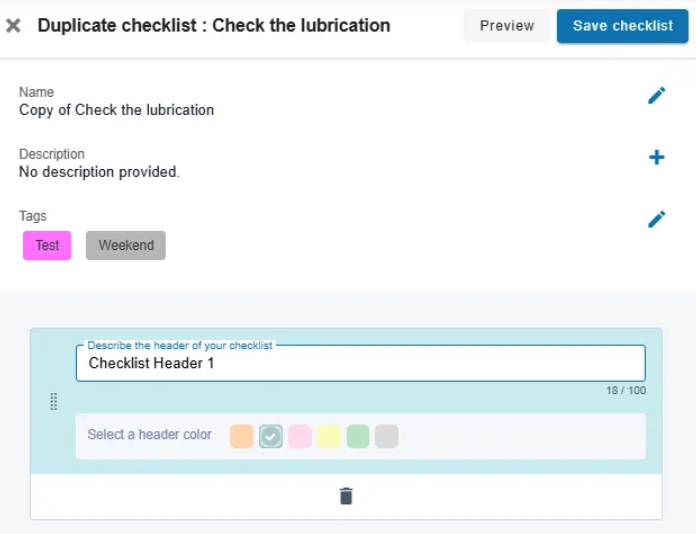Select the gray Weekend tag
Viewport: 696px width, 534px height.
126,245
